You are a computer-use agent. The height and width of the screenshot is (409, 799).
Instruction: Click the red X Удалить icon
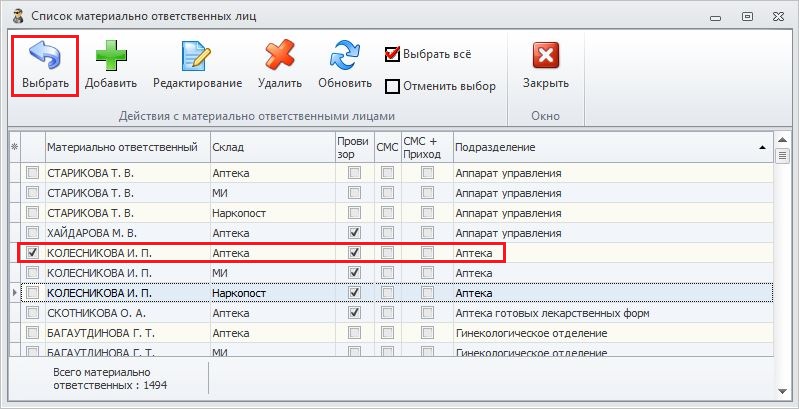point(279,56)
